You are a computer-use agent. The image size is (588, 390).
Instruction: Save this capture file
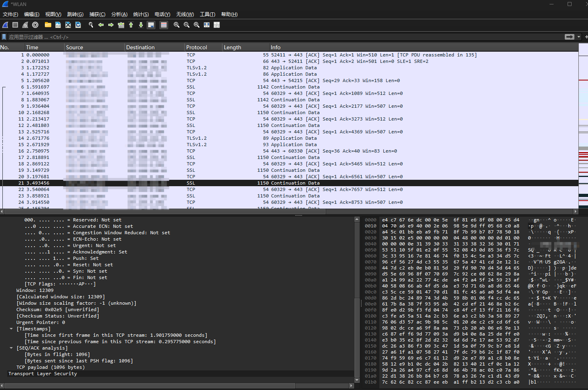(58, 25)
